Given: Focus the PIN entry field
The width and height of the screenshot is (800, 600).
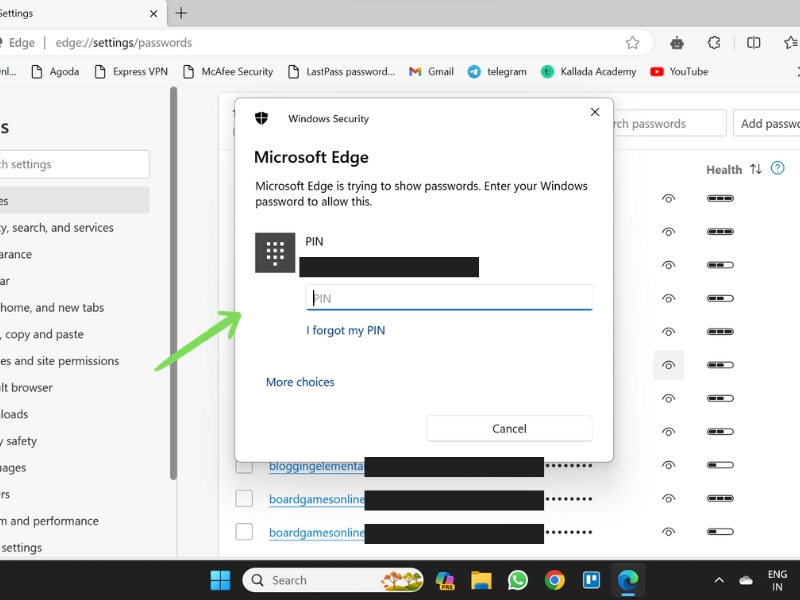Looking at the screenshot, I should [449, 298].
